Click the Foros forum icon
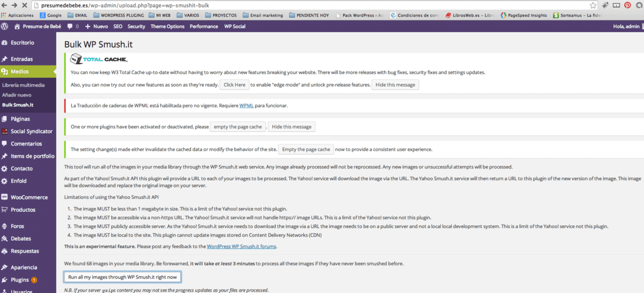 coord(5,226)
